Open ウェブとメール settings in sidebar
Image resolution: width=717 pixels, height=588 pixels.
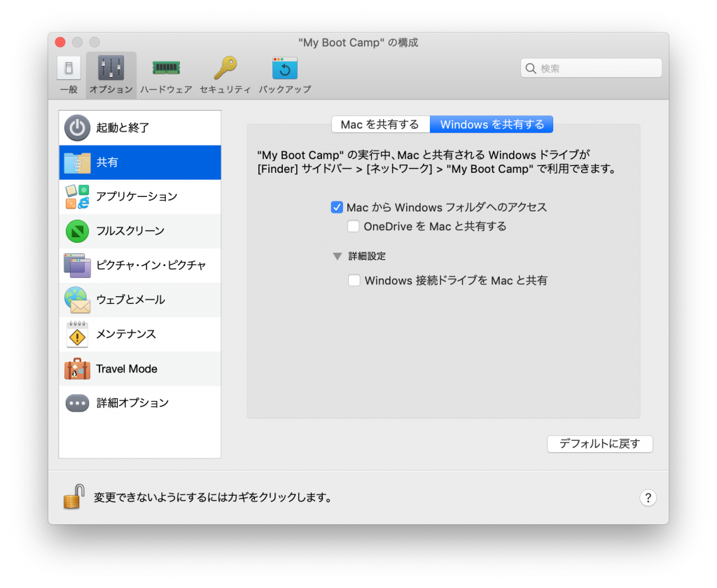click(140, 300)
